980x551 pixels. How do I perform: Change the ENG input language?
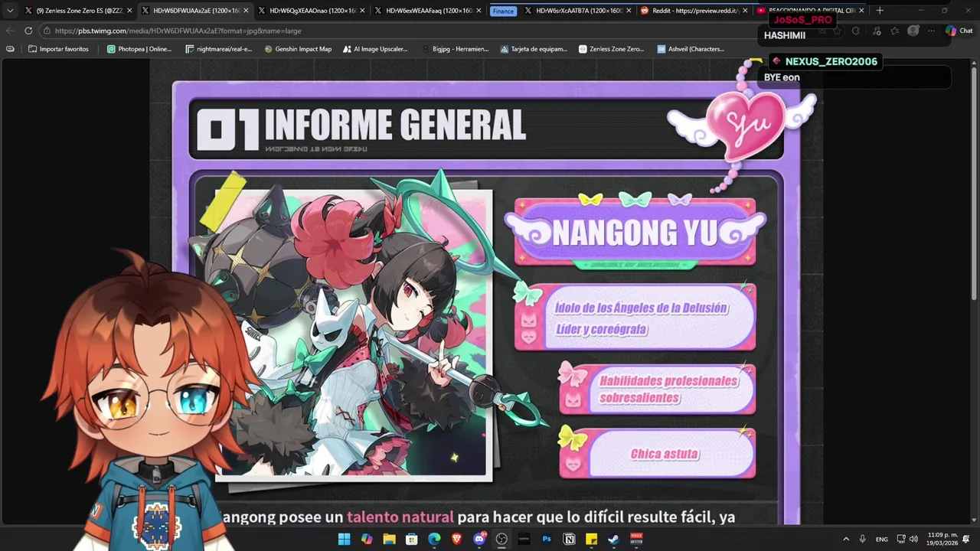pyautogui.click(x=882, y=539)
